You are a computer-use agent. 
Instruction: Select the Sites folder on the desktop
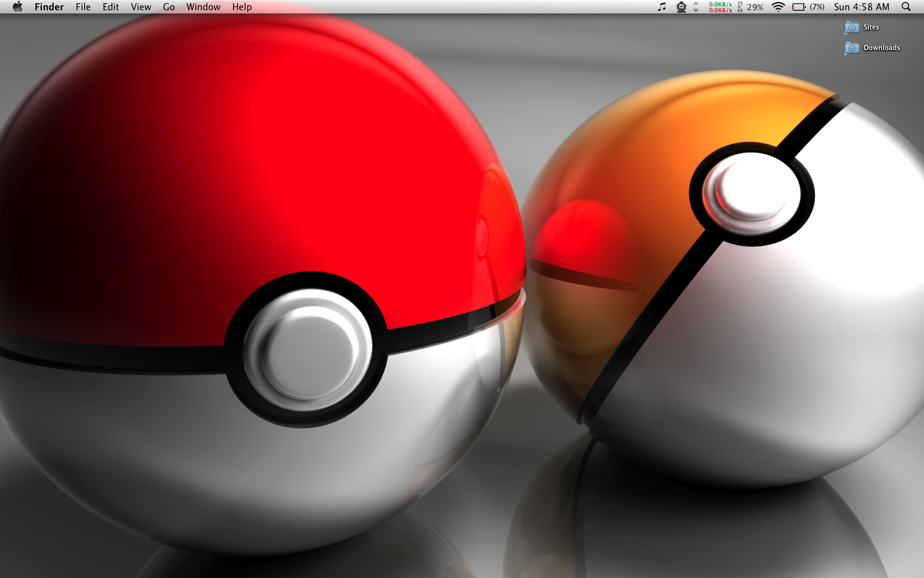pyautogui.click(x=862, y=27)
